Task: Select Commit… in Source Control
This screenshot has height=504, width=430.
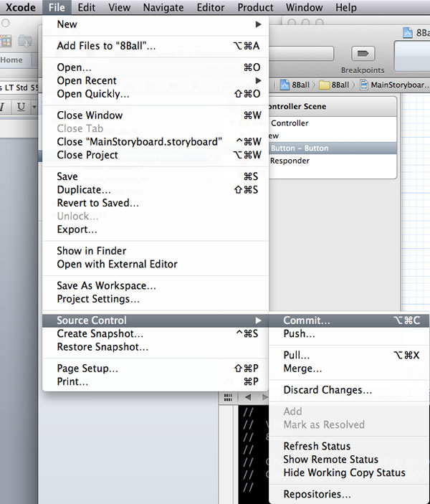Action: pos(349,320)
